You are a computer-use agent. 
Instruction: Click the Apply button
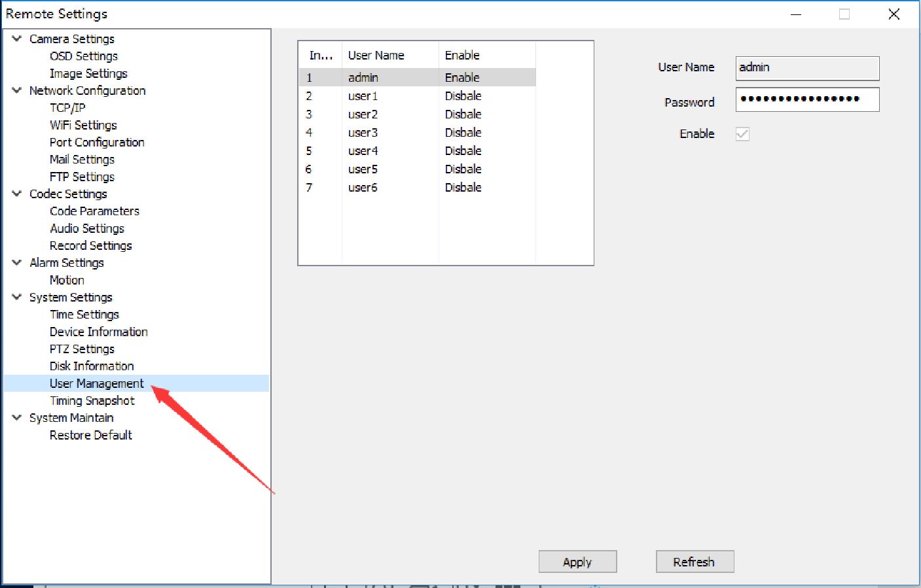pyautogui.click(x=577, y=562)
